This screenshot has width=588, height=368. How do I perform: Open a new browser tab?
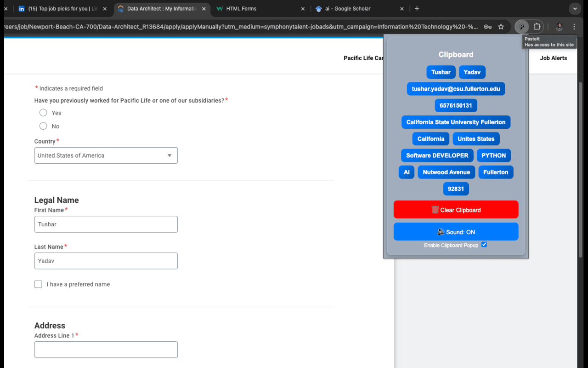[x=417, y=8]
